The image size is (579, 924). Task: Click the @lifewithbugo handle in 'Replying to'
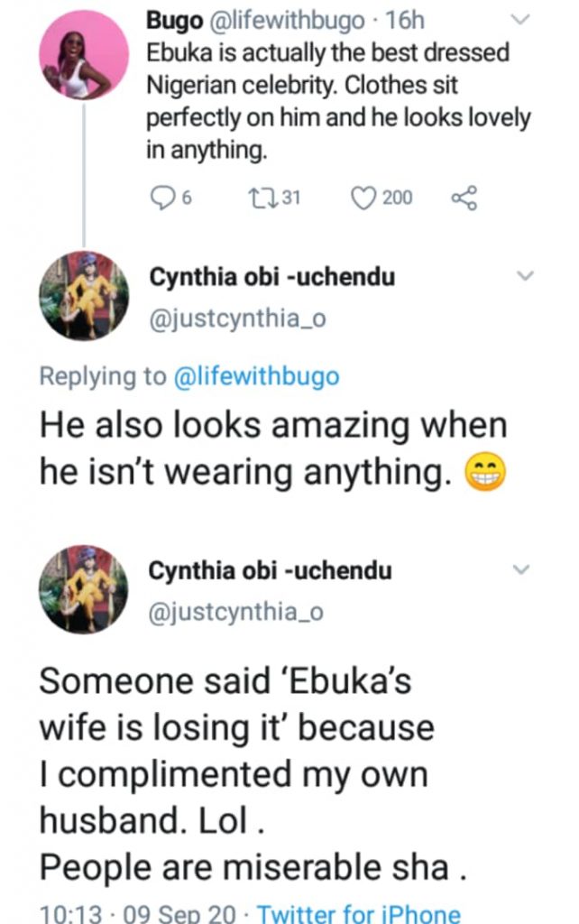(x=253, y=376)
